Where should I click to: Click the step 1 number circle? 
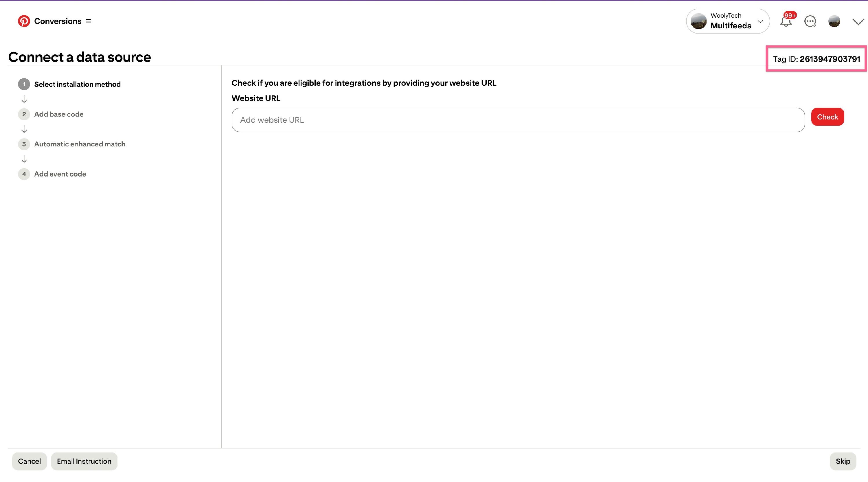pyautogui.click(x=24, y=84)
